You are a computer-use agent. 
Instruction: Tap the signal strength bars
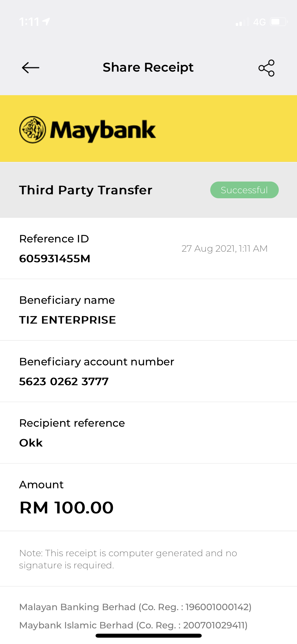point(242,22)
